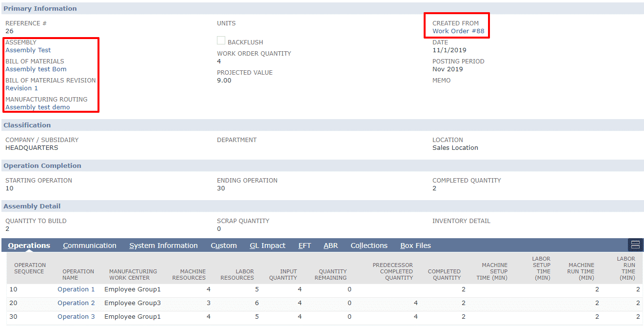Screen dimensions: 644x328
Task: Open the Box Files tab
Action: pos(416,246)
